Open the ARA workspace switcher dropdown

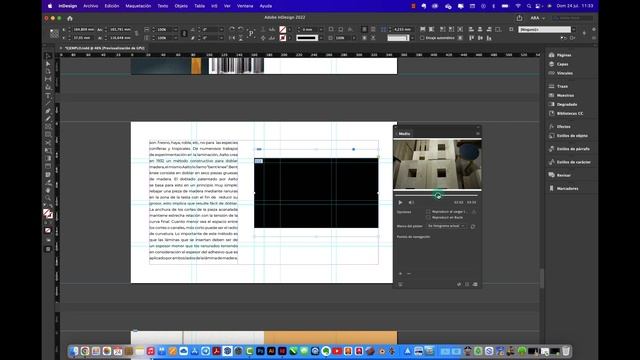click(x=538, y=18)
